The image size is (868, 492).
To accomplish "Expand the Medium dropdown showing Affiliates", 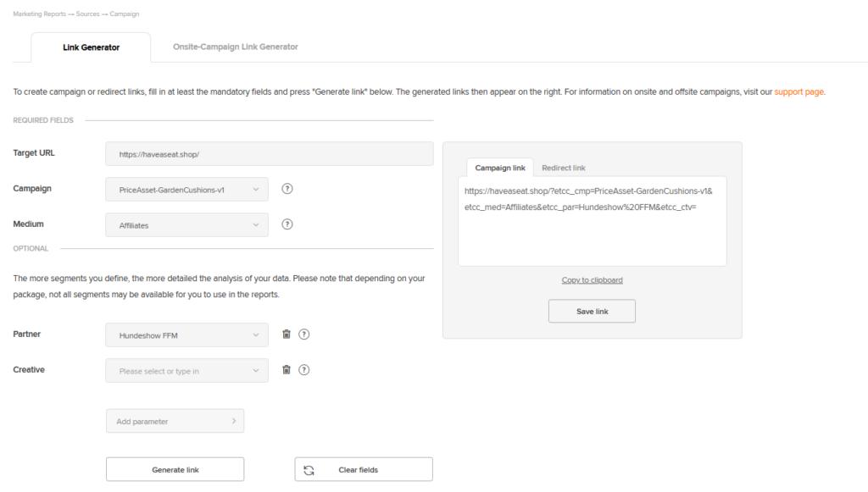I will (x=187, y=225).
